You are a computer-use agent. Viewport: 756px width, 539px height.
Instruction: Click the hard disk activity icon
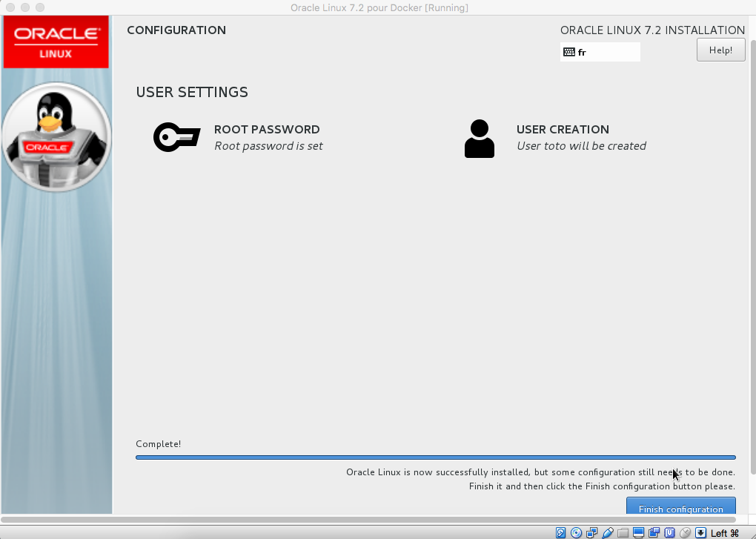[561, 532]
